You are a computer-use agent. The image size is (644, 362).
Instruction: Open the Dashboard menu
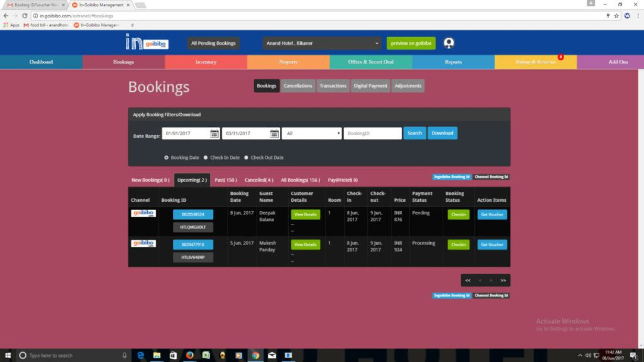(x=41, y=62)
